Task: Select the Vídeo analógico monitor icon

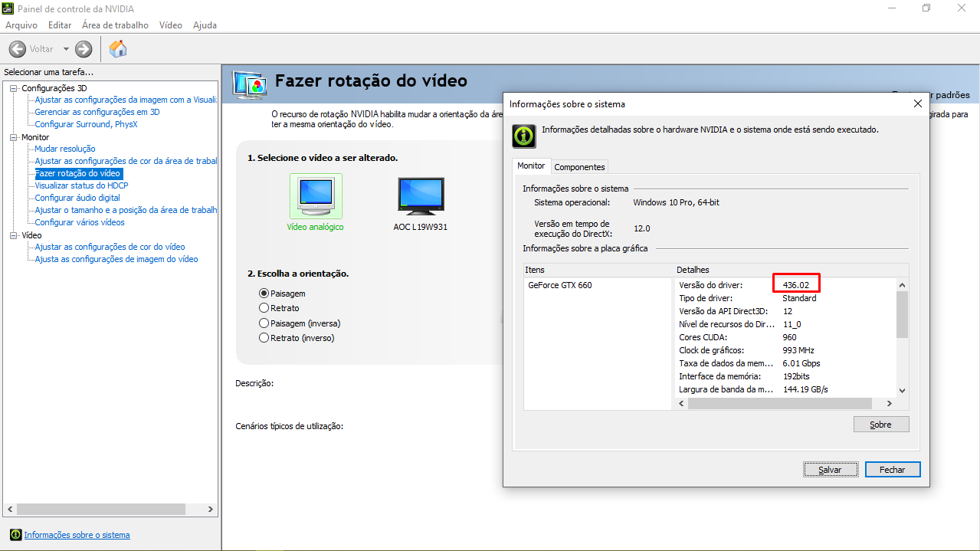Action: [316, 196]
